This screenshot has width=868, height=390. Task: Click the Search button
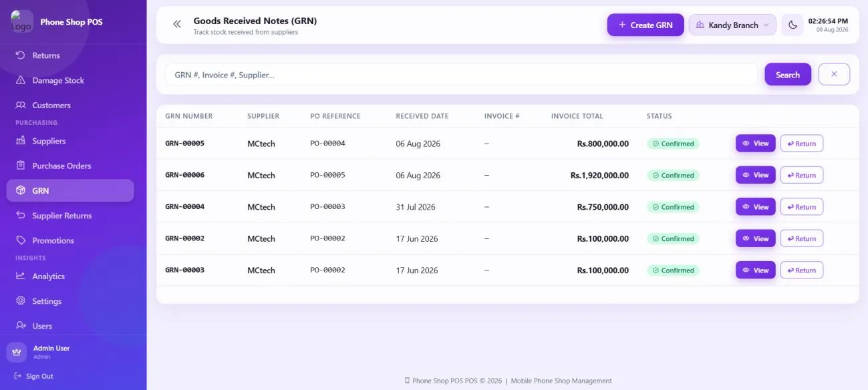[788, 74]
